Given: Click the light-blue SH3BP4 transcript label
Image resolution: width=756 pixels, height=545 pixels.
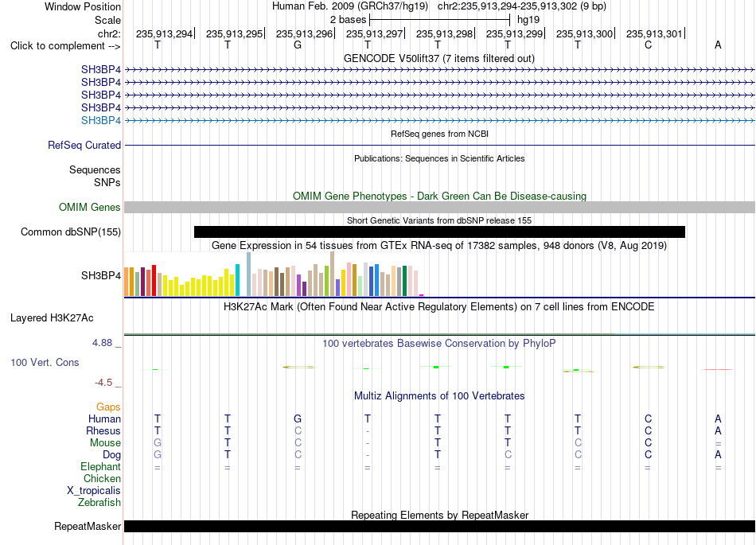Looking at the screenshot, I should point(101,120).
